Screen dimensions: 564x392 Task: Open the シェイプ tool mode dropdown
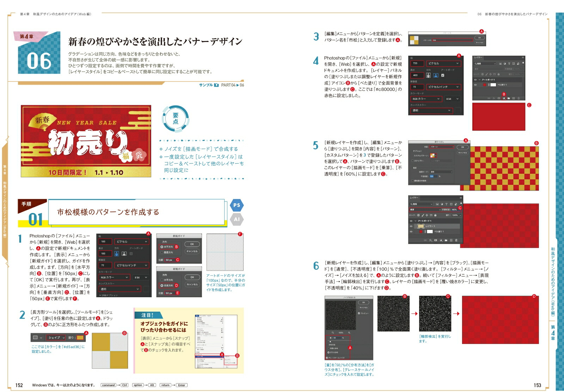[x=56, y=337]
